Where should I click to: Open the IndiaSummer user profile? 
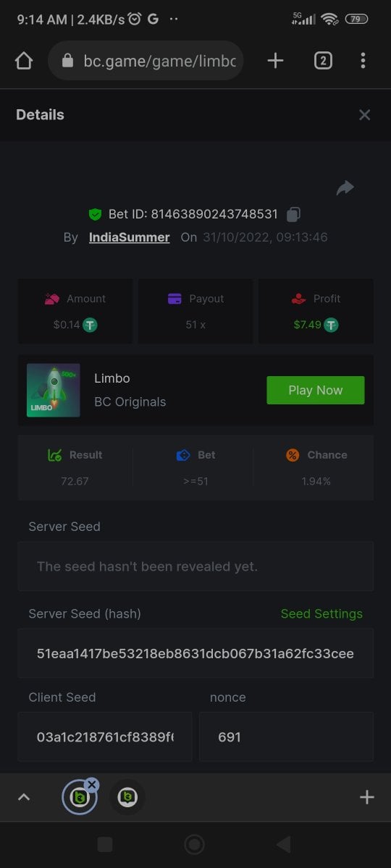pyautogui.click(x=129, y=237)
